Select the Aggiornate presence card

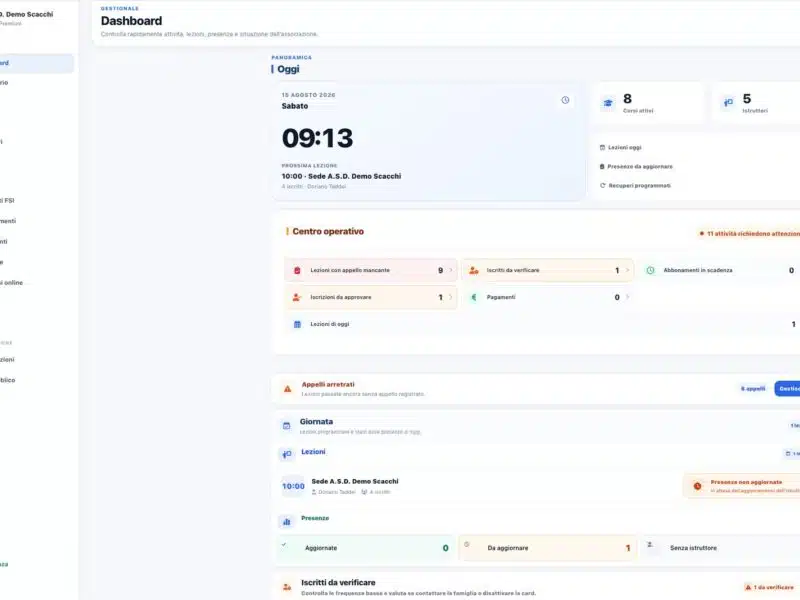tap(365, 548)
